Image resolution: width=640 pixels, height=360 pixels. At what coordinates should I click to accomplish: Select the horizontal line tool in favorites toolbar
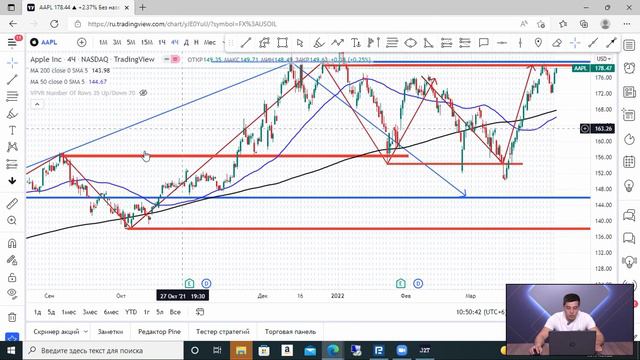[502, 42]
